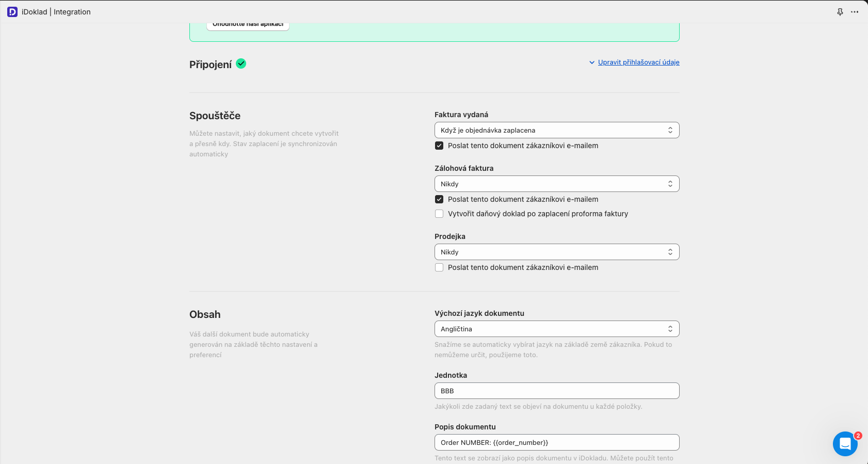Open the Prodejka trigger dropdown
Viewport: 868px width, 464px height.
click(556, 252)
